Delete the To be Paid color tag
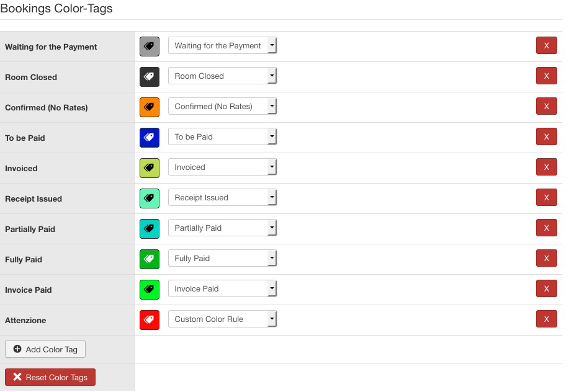The width and height of the screenshot is (569, 392). pos(546,137)
